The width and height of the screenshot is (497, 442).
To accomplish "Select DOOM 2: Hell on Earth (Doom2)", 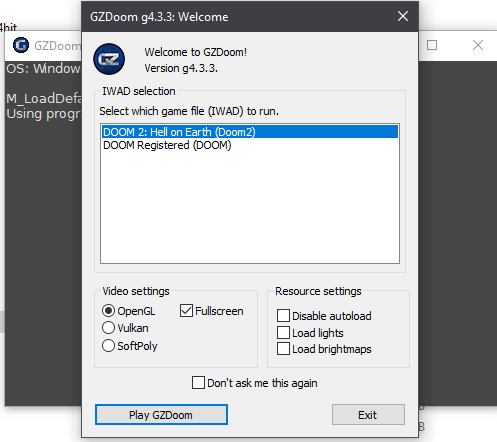I will tap(250, 132).
